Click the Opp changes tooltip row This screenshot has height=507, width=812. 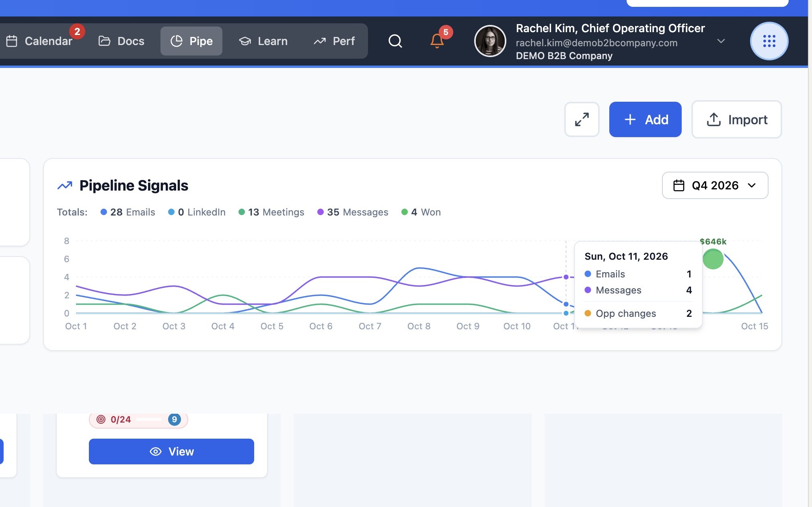pos(638,313)
